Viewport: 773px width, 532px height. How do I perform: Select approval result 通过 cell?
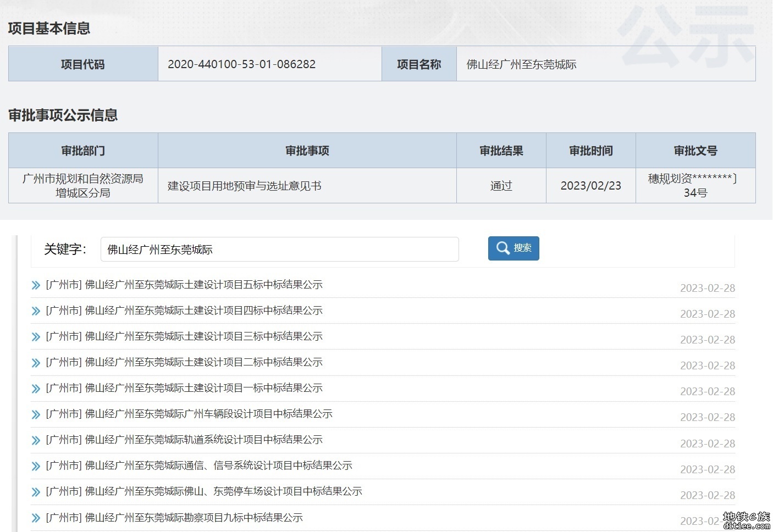coord(501,186)
